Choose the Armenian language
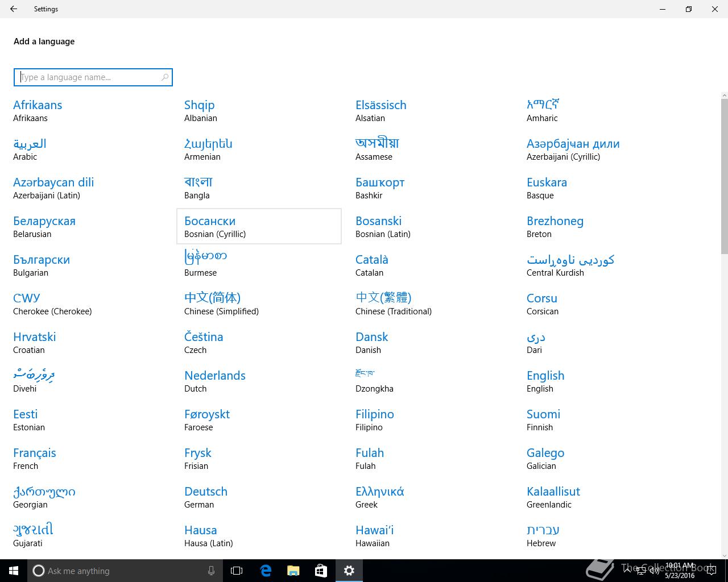Viewport: 728px width, 582px height. pos(259,149)
